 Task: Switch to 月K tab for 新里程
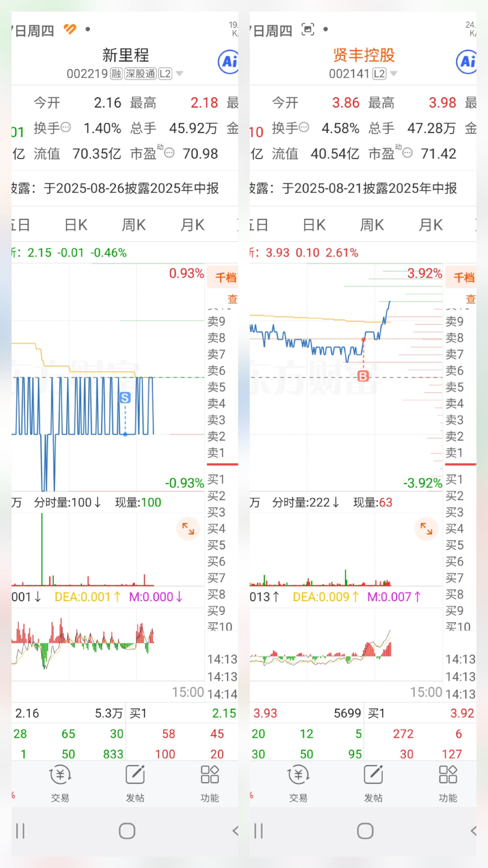click(x=192, y=225)
